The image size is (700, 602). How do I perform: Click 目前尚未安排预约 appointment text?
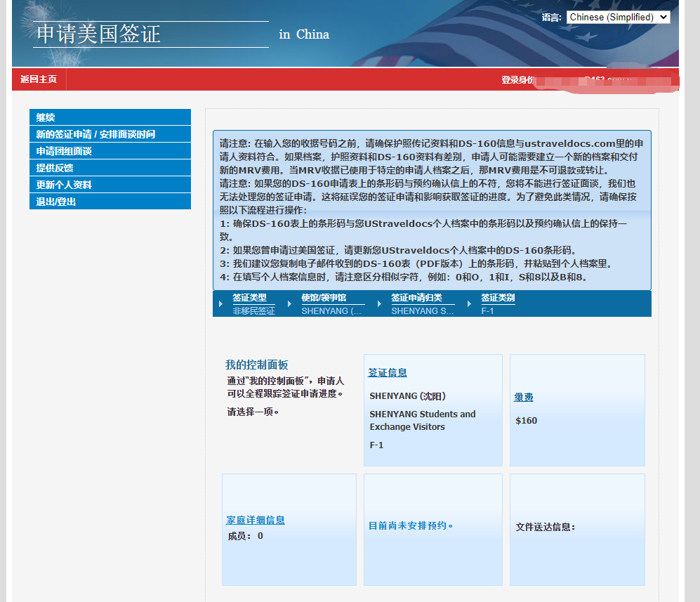click(410, 525)
